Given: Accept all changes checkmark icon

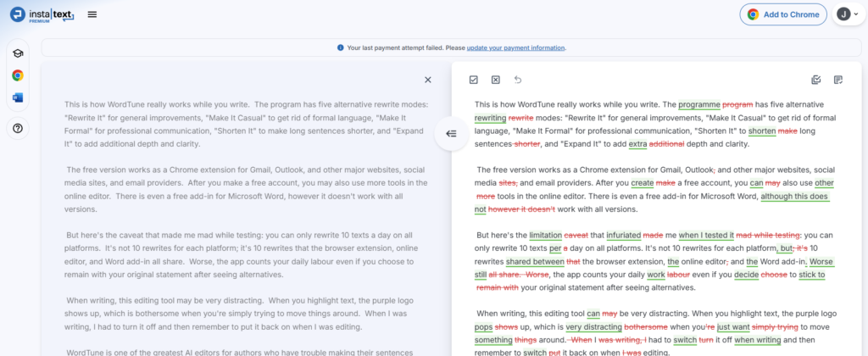Looking at the screenshot, I should pyautogui.click(x=473, y=80).
